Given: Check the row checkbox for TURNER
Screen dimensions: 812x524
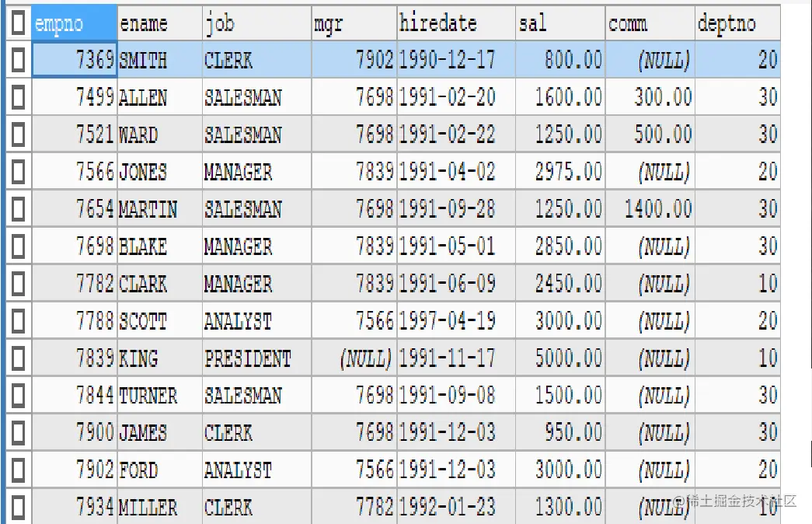Looking at the screenshot, I should [x=18, y=396].
